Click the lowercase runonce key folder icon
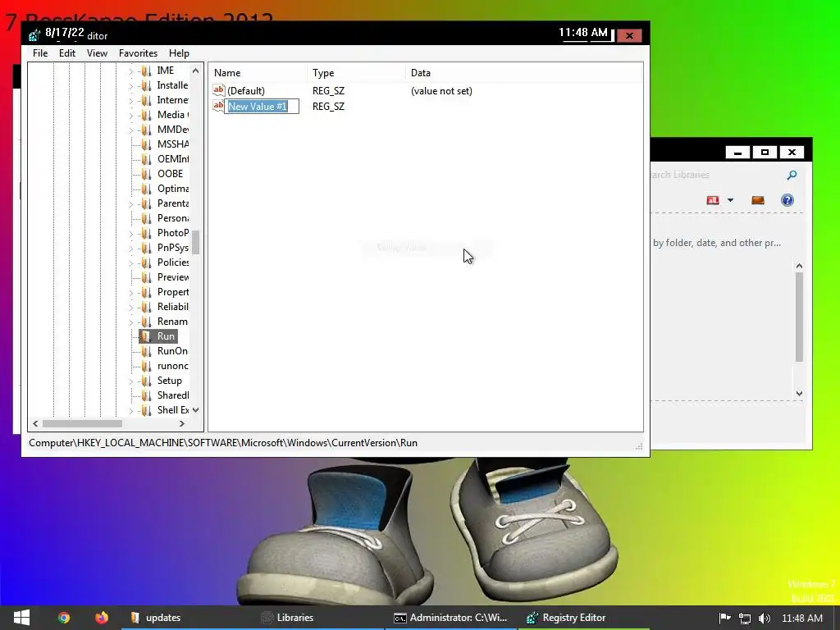The height and width of the screenshot is (630, 840). click(146, 366)
